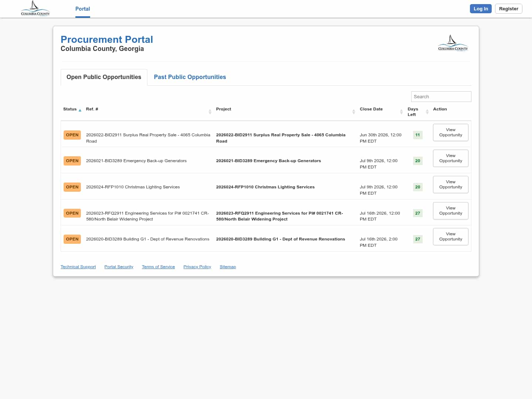Screen dimensions: 532x399
Task: Click close date 'Jul 16th 2026, 12:00 PM EDT'
Action: pos(380,216)
